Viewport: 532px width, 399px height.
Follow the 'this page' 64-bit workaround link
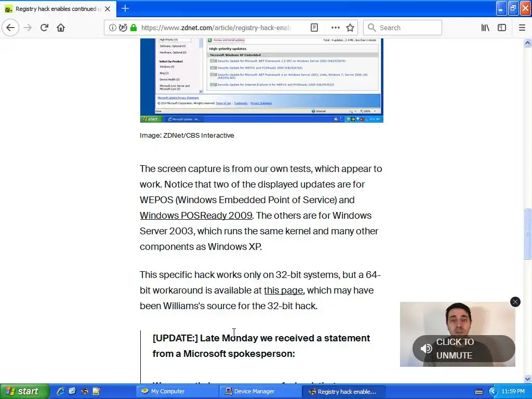(x=283, y=290)
